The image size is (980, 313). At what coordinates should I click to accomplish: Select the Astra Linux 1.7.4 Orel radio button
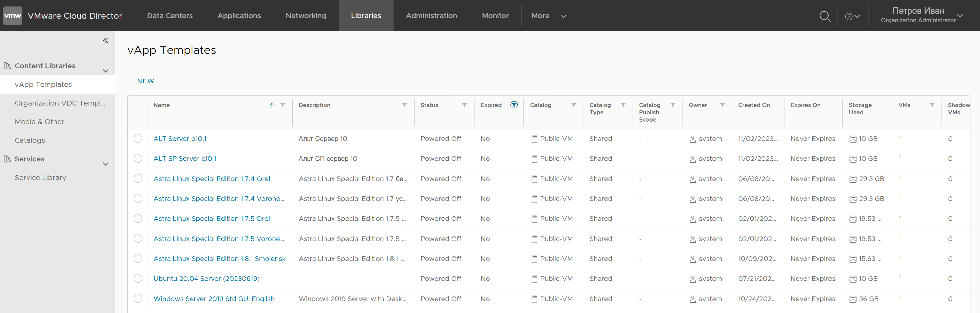pos(138,178)
